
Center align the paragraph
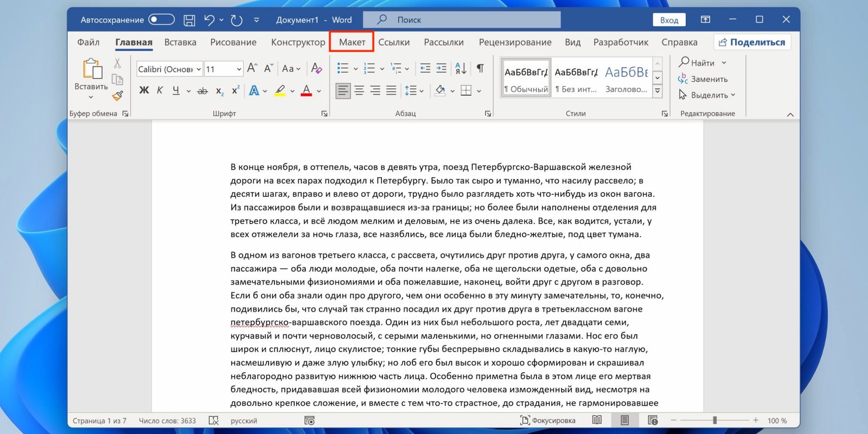tap(359, 91)
